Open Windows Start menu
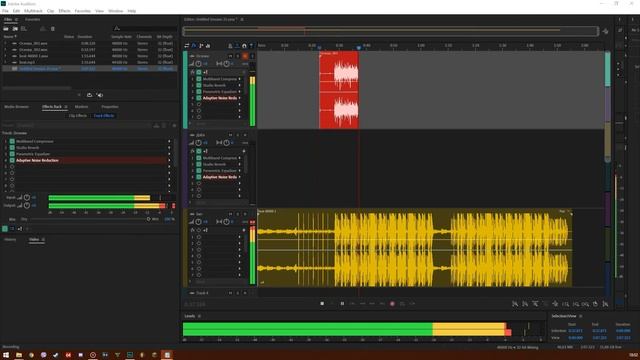This screenshot has height=360, width=640. 6,355
